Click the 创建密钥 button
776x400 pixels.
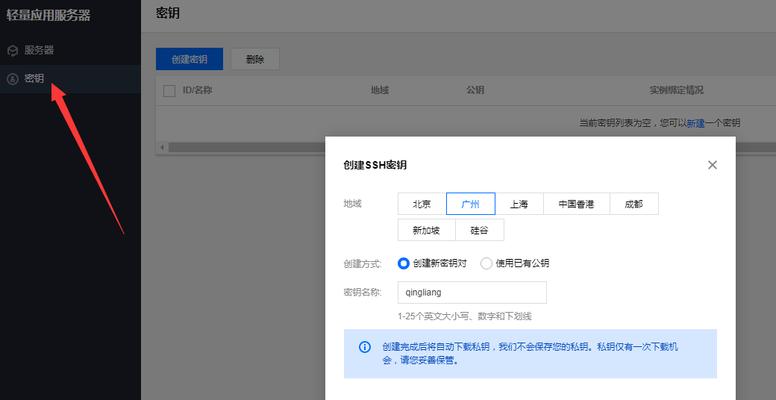point(189,59)
